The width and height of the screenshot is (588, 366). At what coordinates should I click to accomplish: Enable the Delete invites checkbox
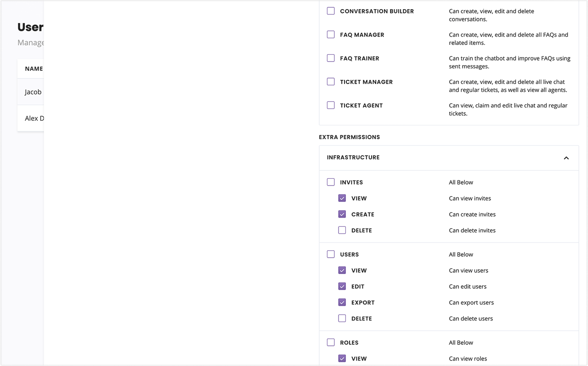(342, 230)
